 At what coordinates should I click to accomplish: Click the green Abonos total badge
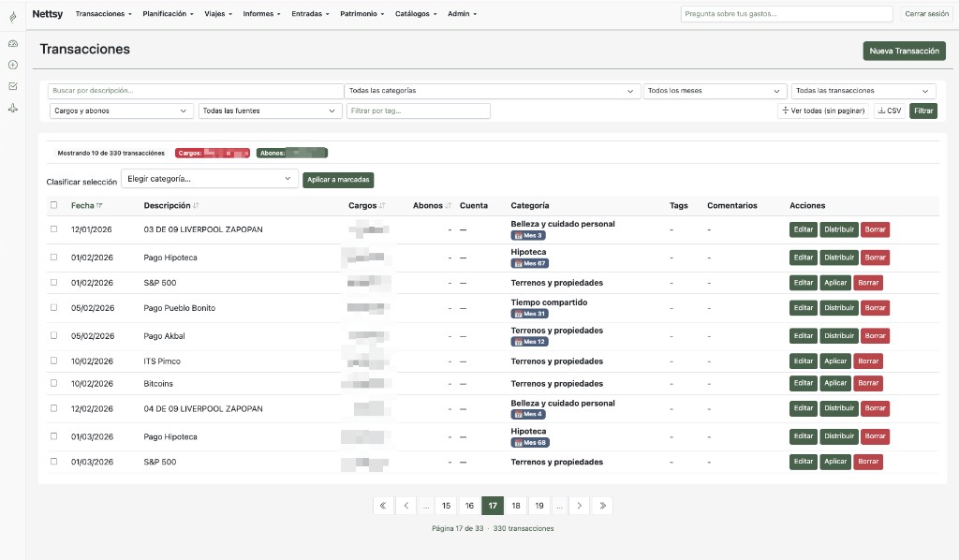pos(292,153)
